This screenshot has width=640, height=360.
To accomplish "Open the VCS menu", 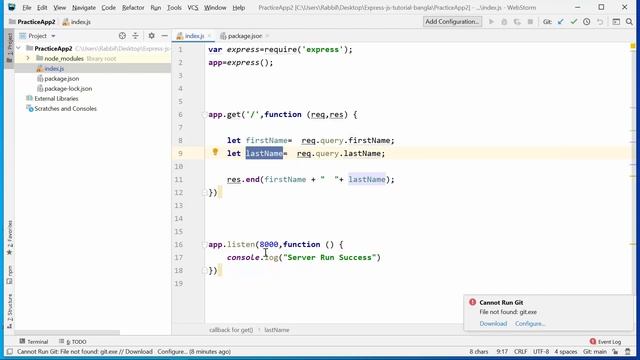I will pos(193,7).
